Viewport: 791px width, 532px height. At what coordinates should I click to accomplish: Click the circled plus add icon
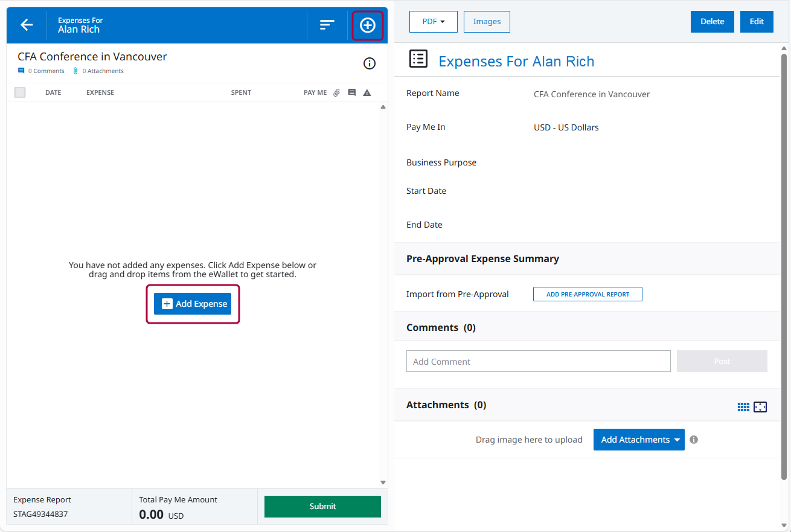(x=368, y=25)
